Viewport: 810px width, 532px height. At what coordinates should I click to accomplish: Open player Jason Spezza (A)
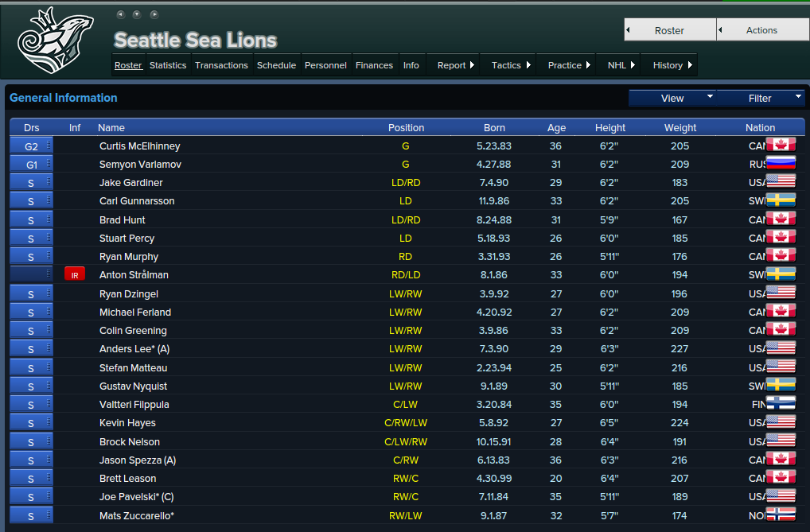(138, 460)
